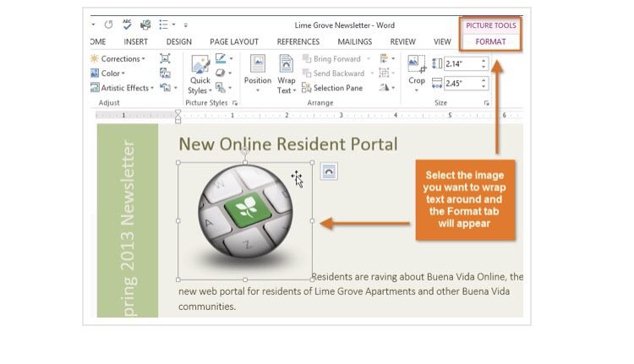Screen dimensions: 634x364
Task: Click the Wrap Text button
Action: click(287, 74)
